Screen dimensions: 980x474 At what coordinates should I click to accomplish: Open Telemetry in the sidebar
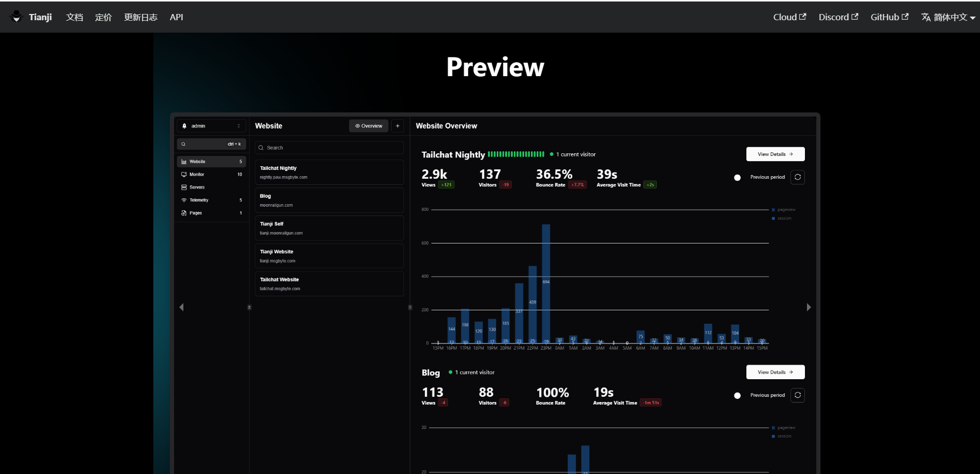pyautogui.click(x=199, y=200)
